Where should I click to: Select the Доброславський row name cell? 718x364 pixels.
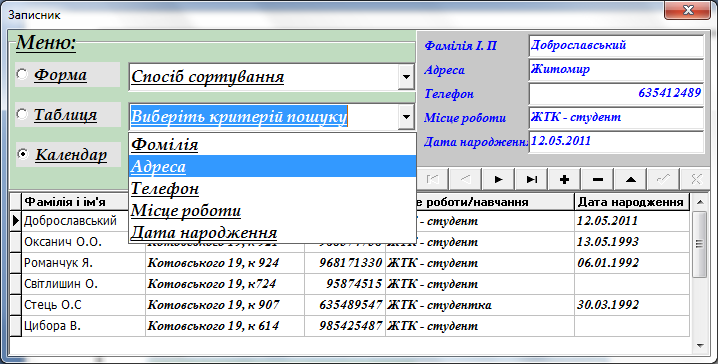pos(75,221)
